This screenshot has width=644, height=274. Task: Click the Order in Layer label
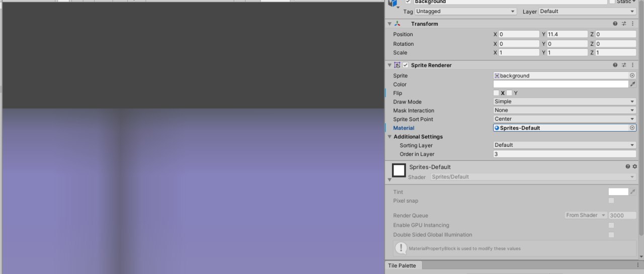tap(417, 154)
